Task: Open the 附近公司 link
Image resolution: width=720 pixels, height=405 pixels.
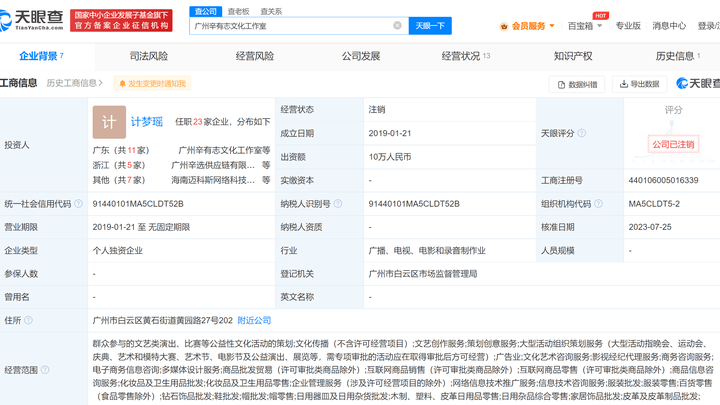Action: click(254, 320)
